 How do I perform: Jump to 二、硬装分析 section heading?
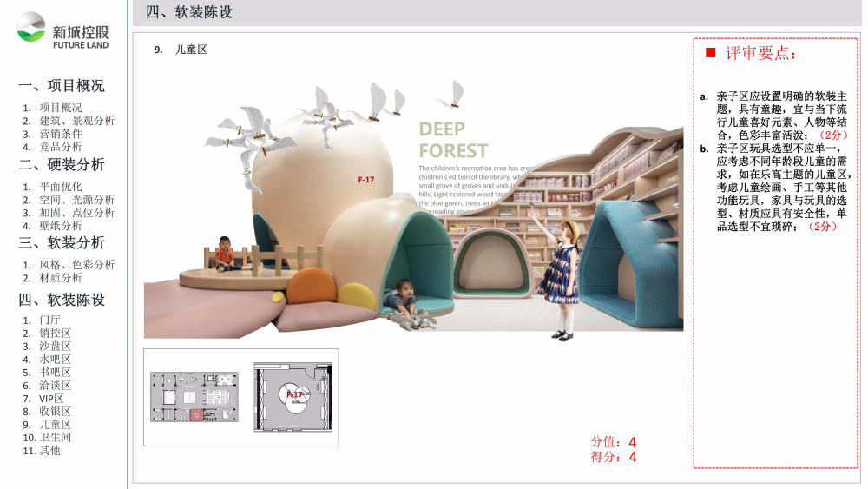pos(62,164)
